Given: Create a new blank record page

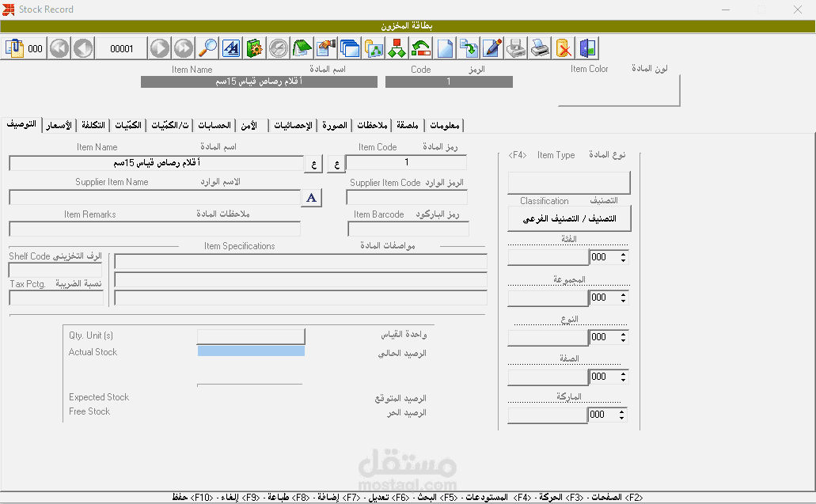Looking at the screenshot, I should [445, 48].
